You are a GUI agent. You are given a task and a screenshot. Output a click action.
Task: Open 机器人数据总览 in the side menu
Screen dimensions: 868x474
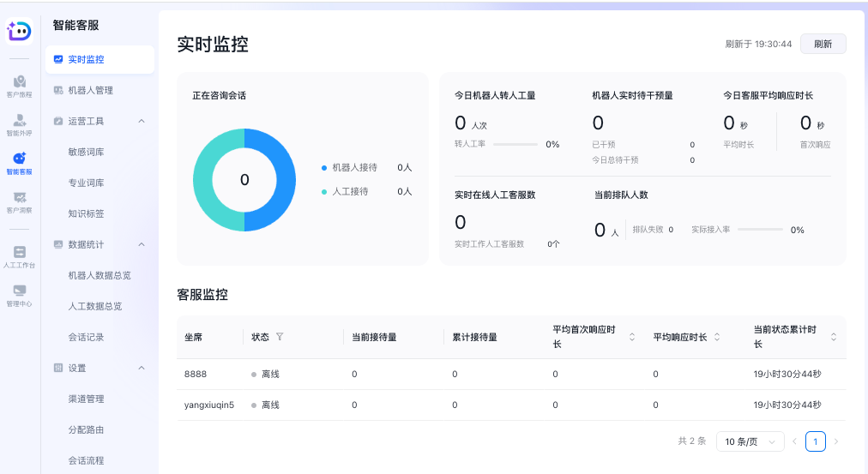tap(99, 275)
